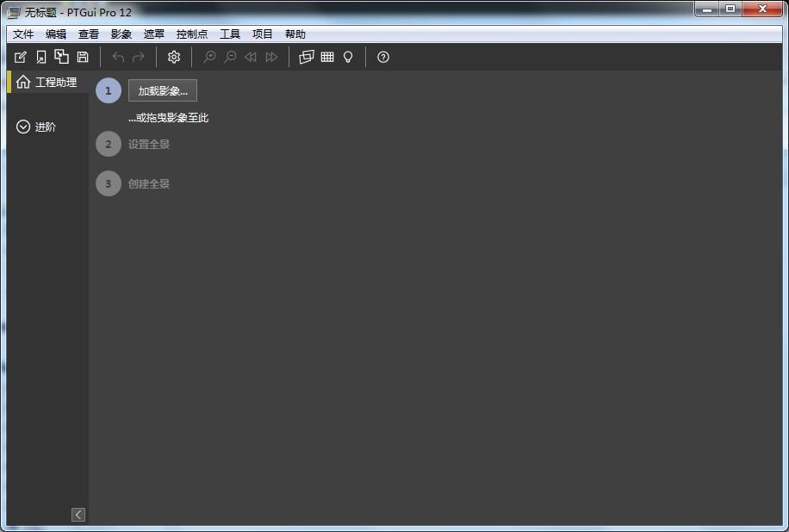789x532 pixels.
Task: Click the 加载影象... button
Action: pyautogui.click(x=163, y=90)
